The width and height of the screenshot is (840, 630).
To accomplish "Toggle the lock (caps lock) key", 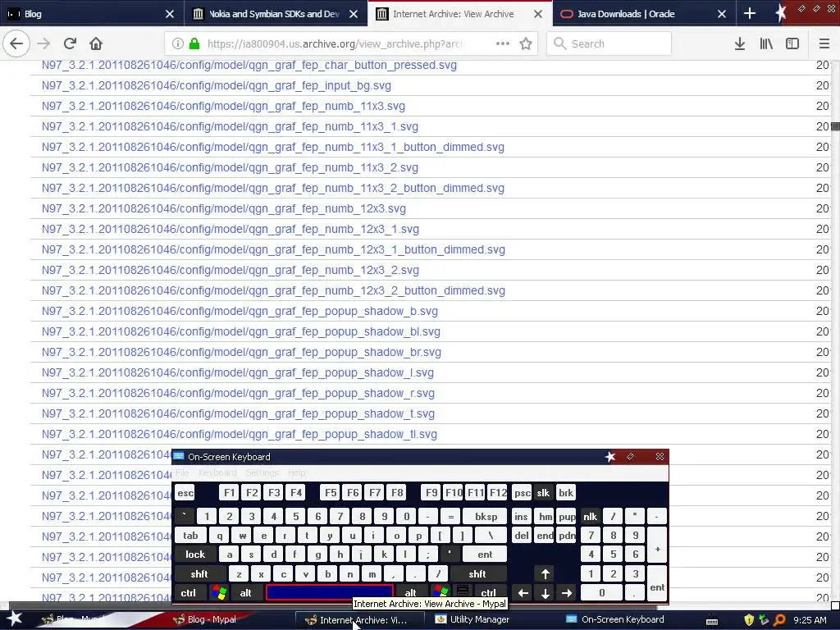I will pyautogui.click(x=195, y=555).
